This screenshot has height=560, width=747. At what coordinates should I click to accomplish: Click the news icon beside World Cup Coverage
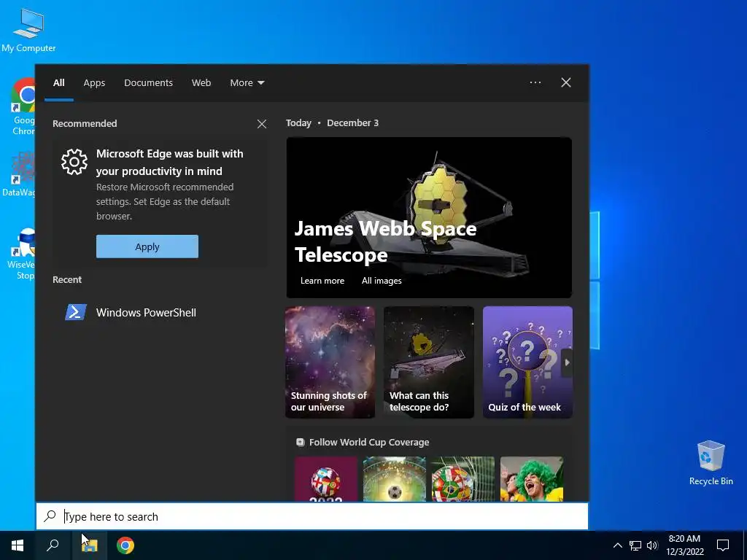tap(300, 443)
